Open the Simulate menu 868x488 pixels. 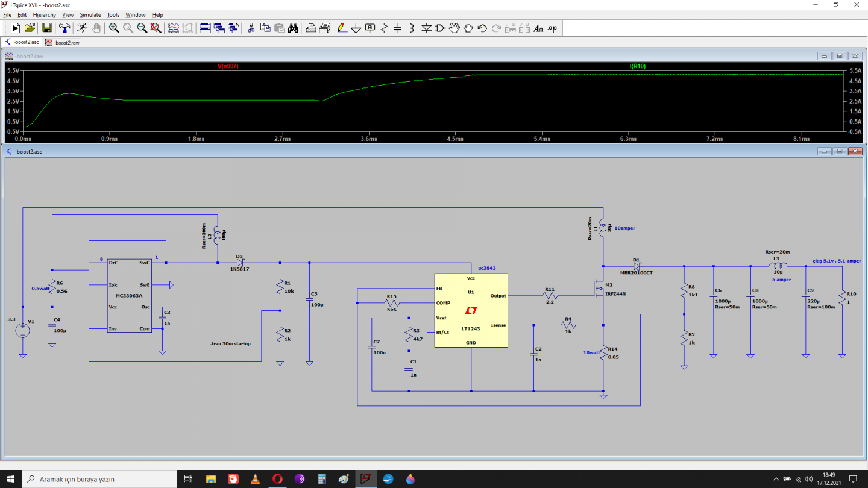click(90, 14)
